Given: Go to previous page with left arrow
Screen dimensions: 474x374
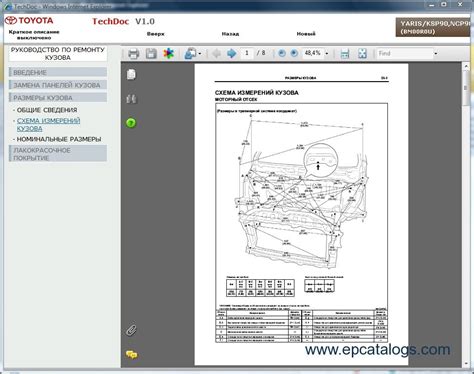Looking at the screenshot, I should 216,53.
